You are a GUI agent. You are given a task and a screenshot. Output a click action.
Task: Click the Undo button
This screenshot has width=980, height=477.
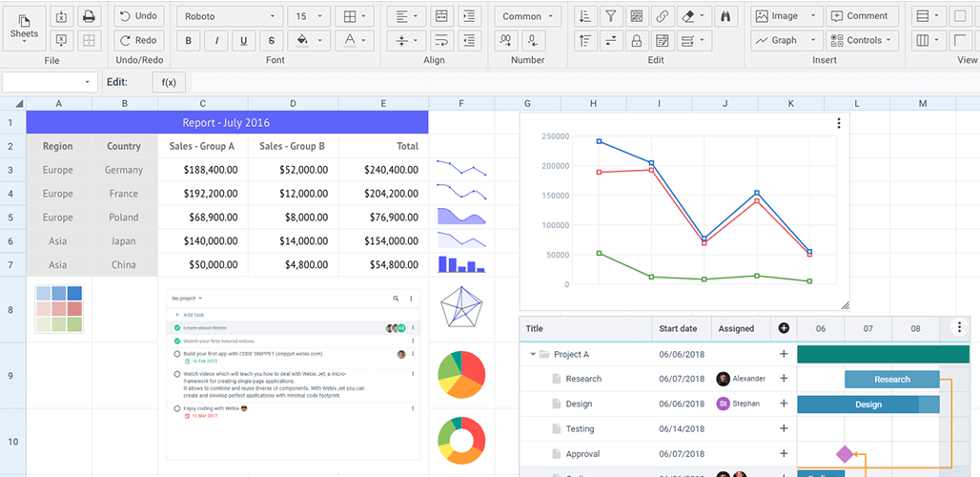(x=138, y=16)
